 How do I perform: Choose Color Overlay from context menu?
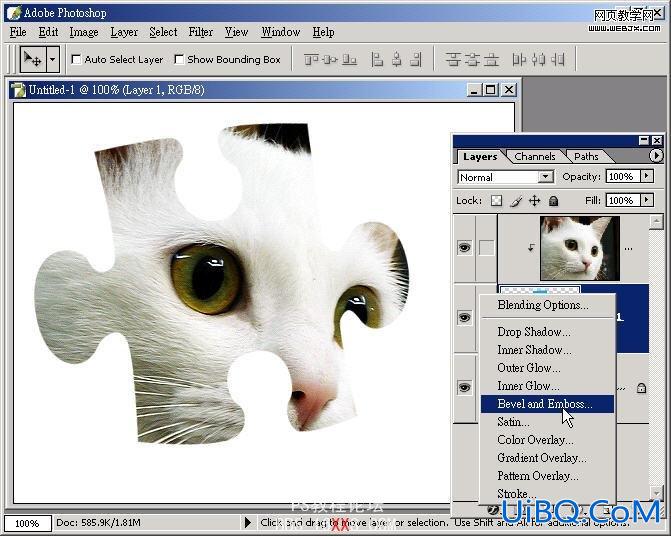coord(548,440)
